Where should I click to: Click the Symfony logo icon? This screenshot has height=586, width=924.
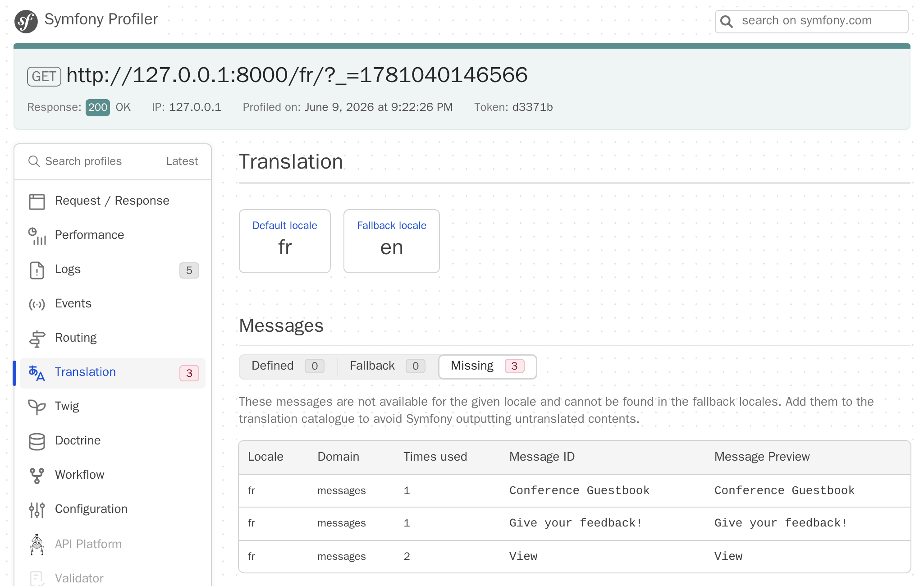pos(26,21)
